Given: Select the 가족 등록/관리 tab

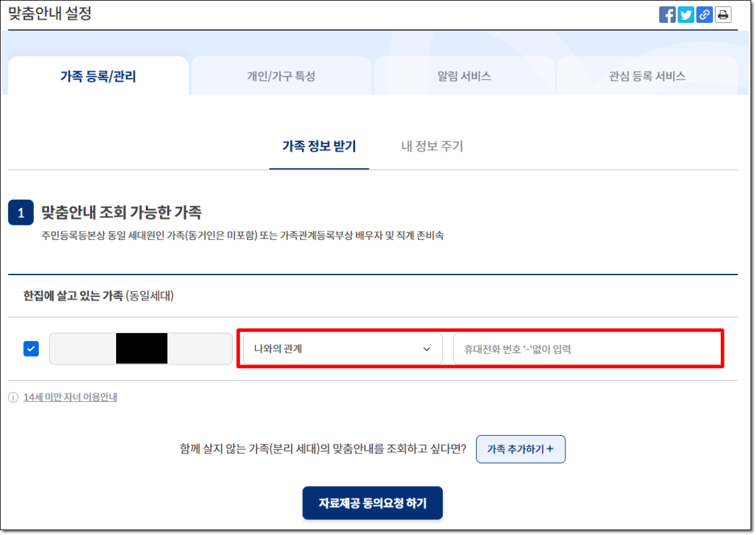Looking at the screenshot, I should 98,76.
